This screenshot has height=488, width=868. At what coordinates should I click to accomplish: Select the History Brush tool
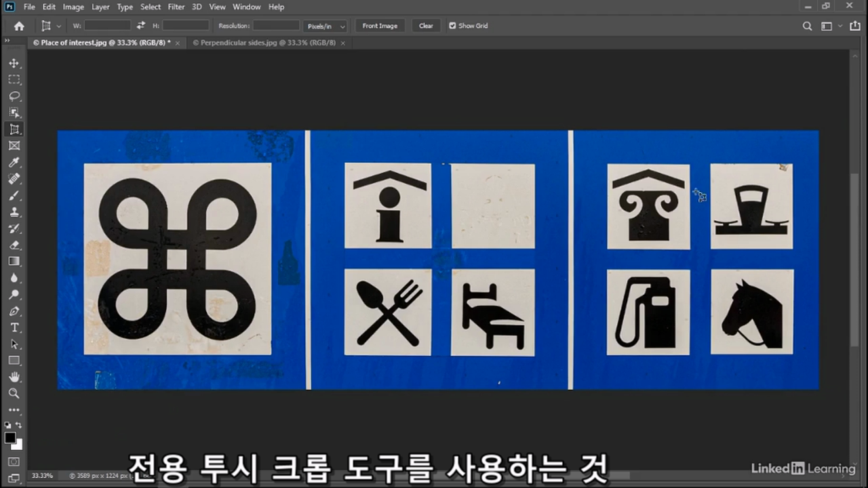pos(14,228)
